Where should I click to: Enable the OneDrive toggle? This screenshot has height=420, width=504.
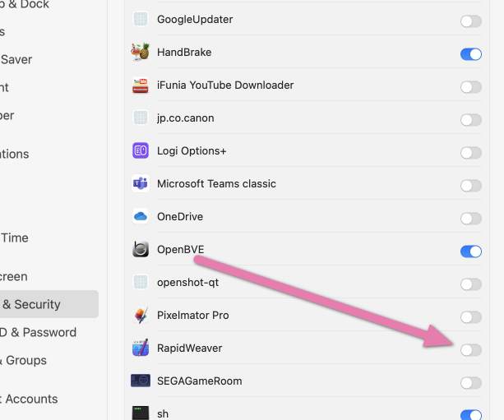[471, 219]
